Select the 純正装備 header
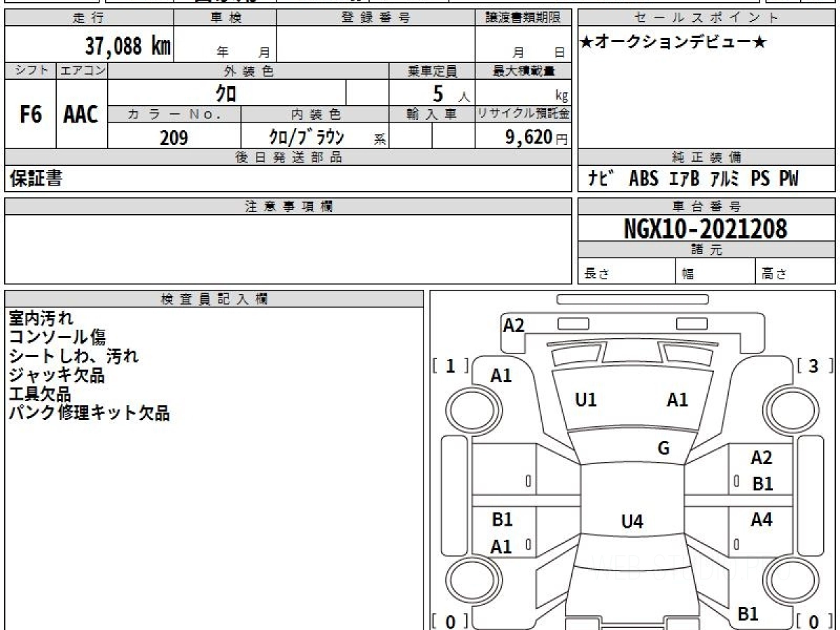Viewport: 840px width, 630px height. (x=706, y=157)
